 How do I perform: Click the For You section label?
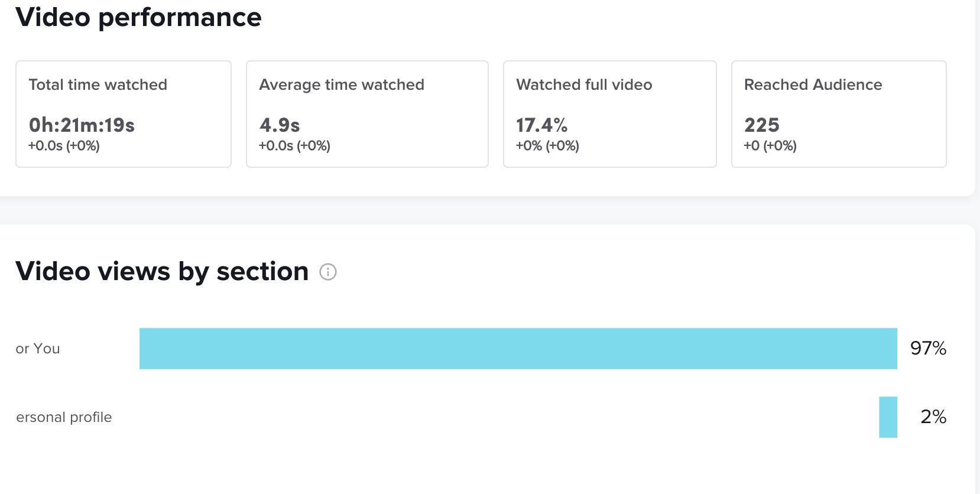coord(38,349)
